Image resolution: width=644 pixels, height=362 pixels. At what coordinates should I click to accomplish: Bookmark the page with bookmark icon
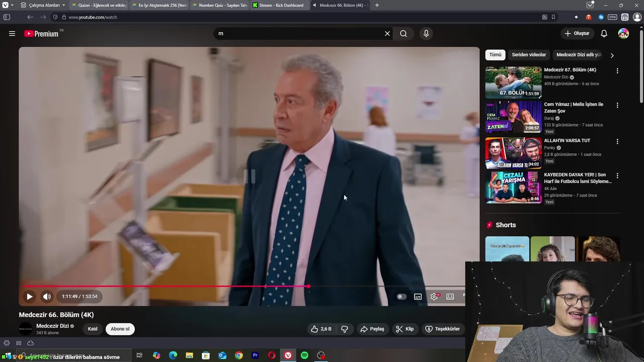(553, 17)
